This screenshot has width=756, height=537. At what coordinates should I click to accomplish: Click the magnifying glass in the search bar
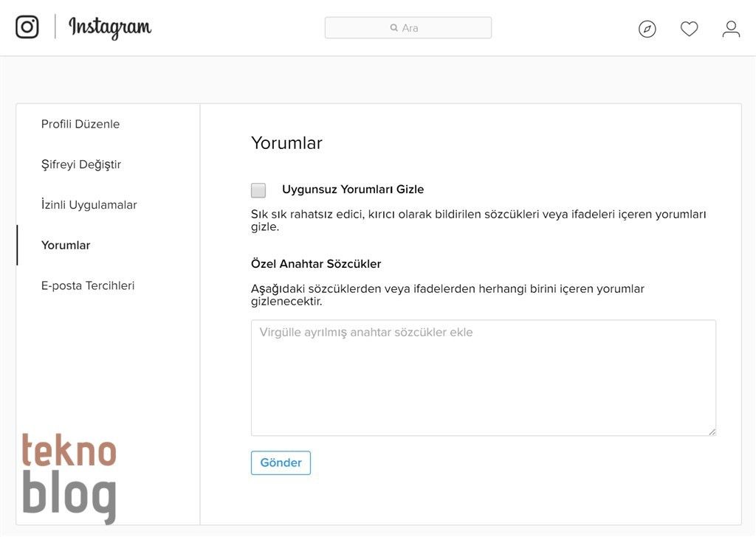[x=394, y=27]
